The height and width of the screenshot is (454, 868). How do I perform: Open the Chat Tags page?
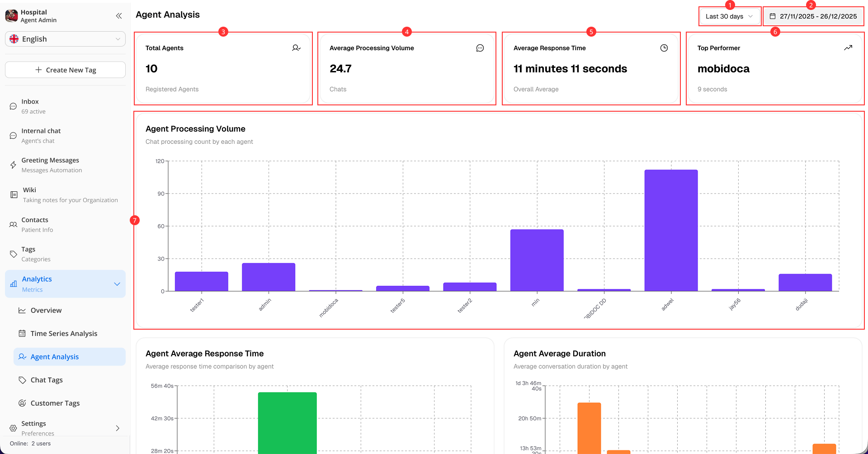47,380
